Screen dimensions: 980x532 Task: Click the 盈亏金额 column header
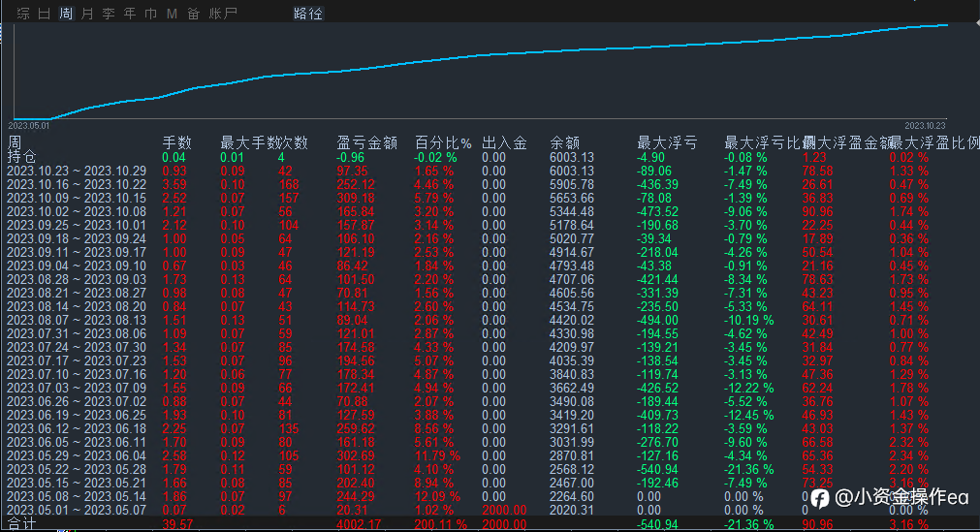point(366,143)
